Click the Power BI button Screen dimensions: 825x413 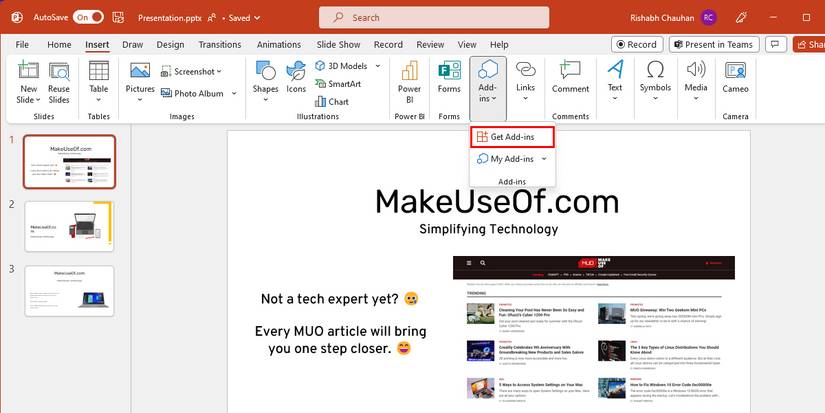[409, 83]
